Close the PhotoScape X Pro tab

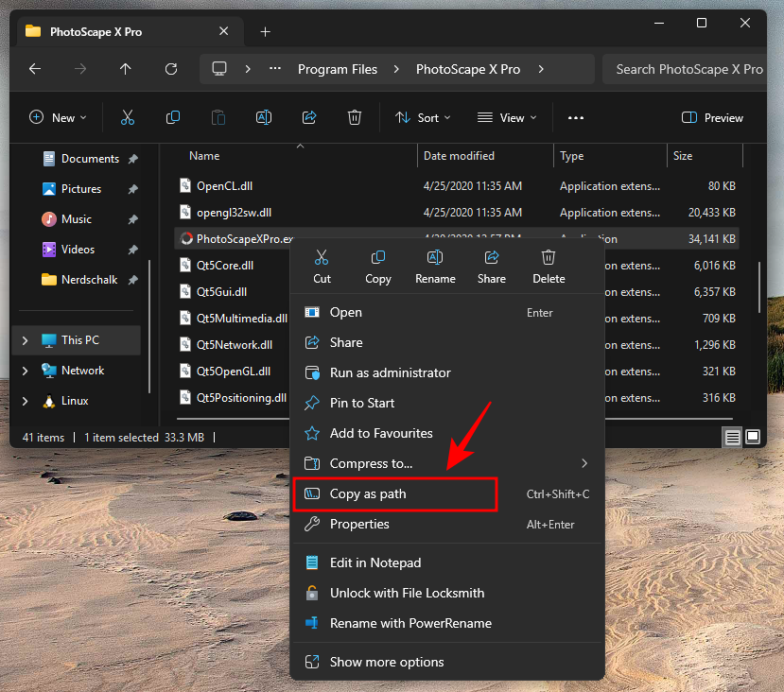(223, 31)
